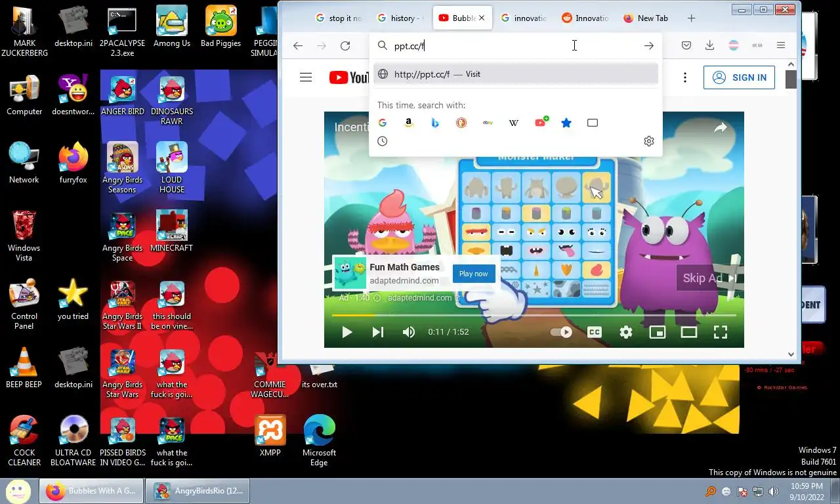This screenshot has height=504, width=840.
Task: Reload the page with the refresh icon
Action: 345,45
